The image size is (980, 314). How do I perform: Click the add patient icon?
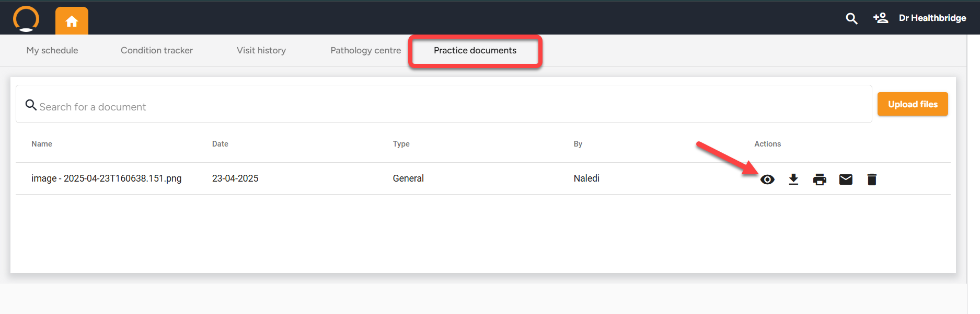click(880, 18)
